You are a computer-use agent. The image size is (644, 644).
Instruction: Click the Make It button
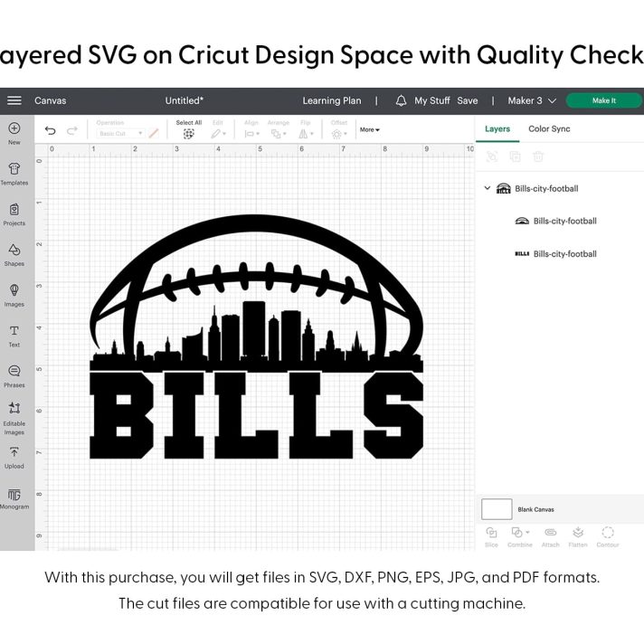[x=604, y=100]
